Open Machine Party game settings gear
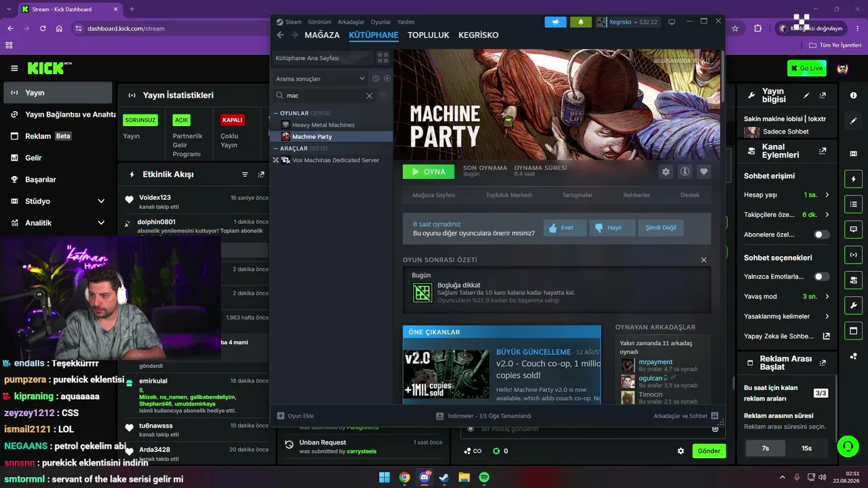 pyautogui.click(x=666, y=171)
